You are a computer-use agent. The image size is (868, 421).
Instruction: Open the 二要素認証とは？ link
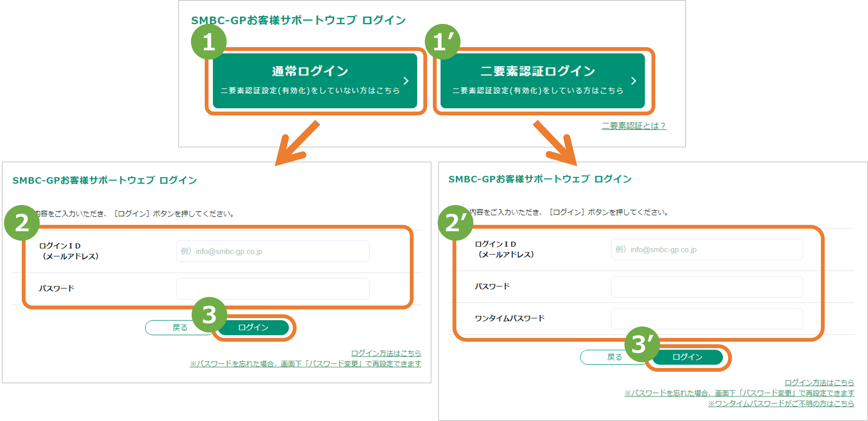tap(634, 126)
